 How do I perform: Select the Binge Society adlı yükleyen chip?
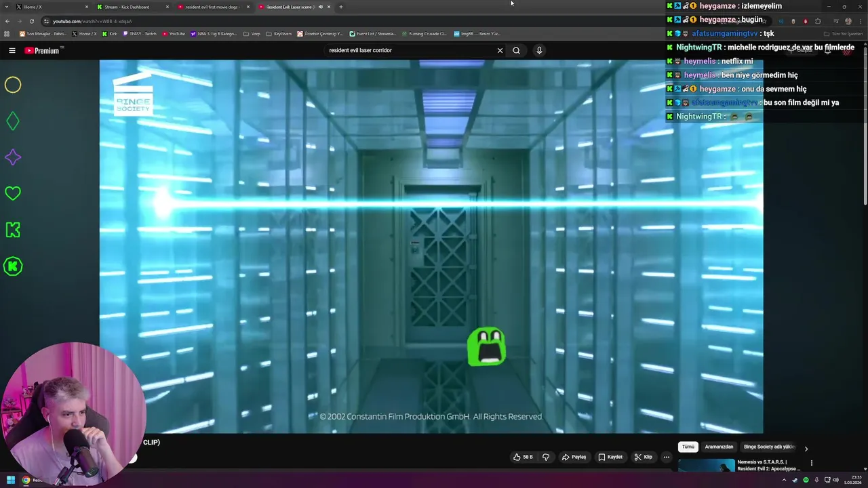coord(769,447)
